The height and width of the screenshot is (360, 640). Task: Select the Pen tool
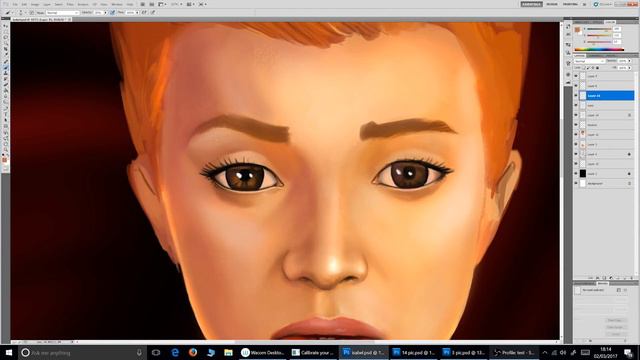point(6,109)
